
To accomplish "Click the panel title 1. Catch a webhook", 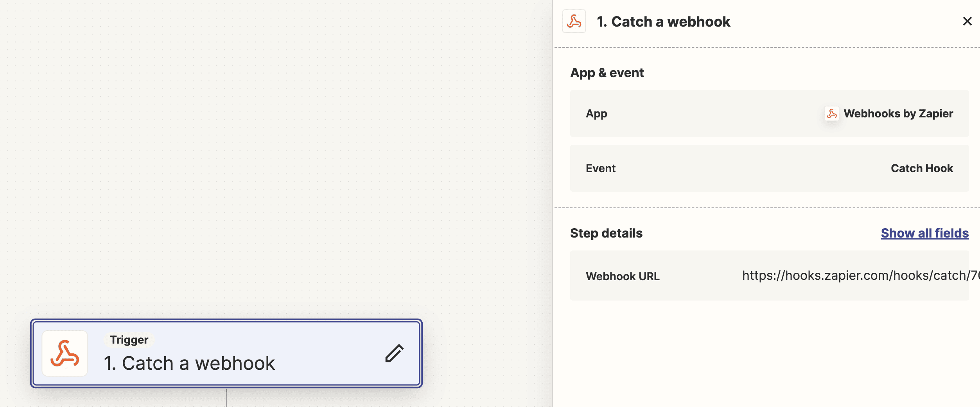I will (664, 22).
